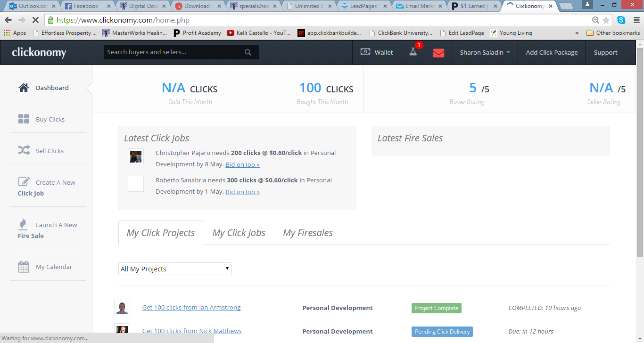This screenshot has width=644, height=343.
Task: Click the Skype extension icon
Action: click(x=621, y=20)
